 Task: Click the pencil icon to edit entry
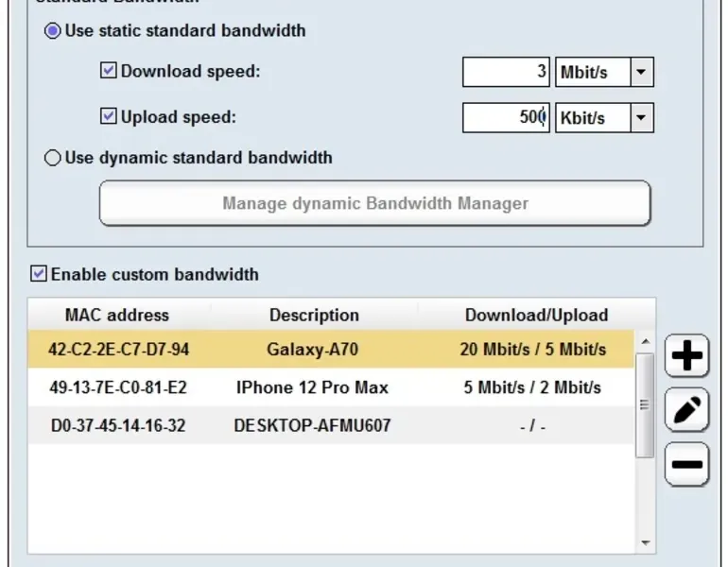click(x=686, y=410)
